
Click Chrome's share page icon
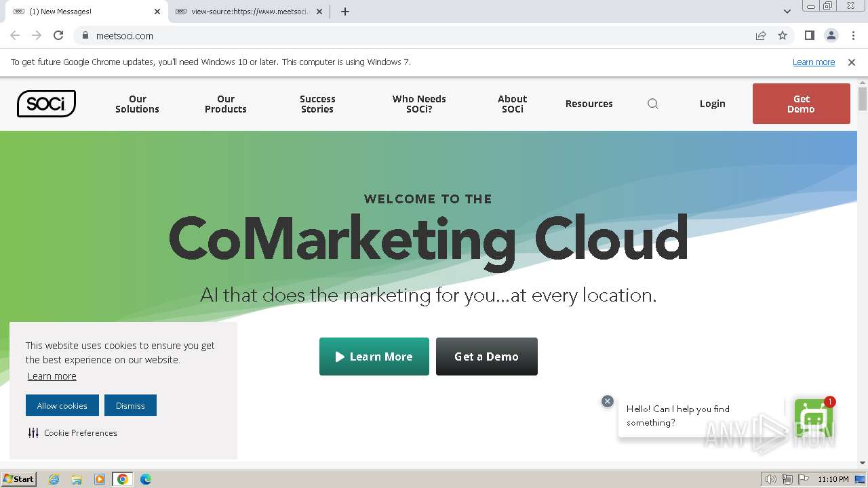click(x=761, y=36)
